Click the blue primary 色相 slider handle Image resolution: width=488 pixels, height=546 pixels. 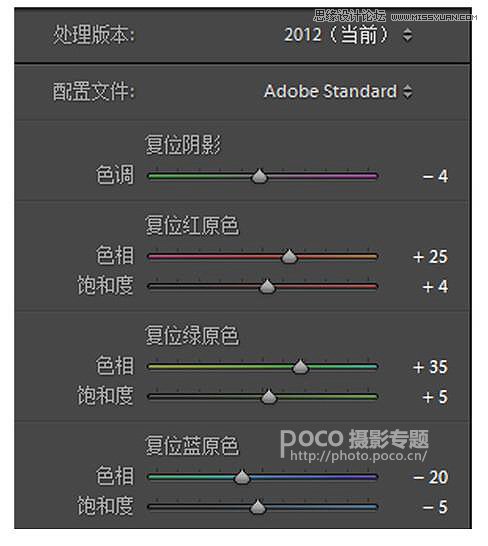click(x=242, y=477)
